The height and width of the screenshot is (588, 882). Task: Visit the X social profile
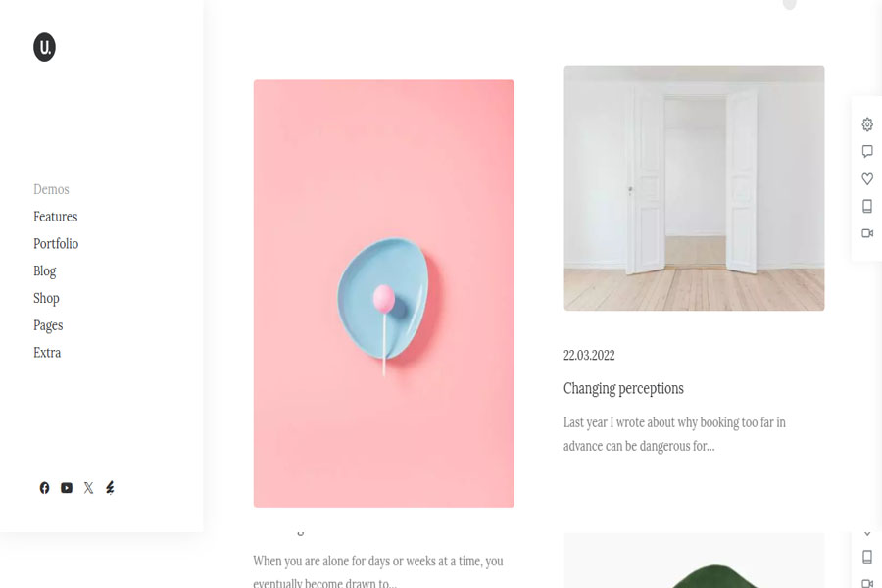click(88, 488)
